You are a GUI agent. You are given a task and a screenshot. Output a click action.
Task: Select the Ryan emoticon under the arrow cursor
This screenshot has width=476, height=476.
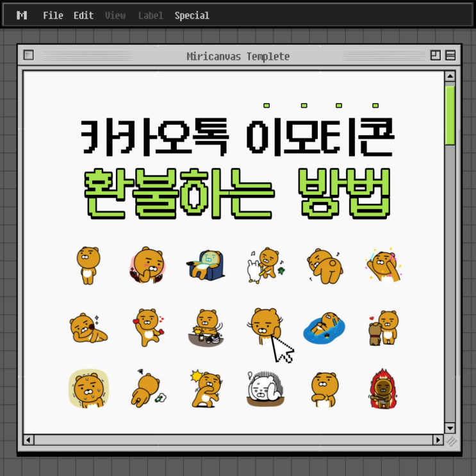pos(265,326)
